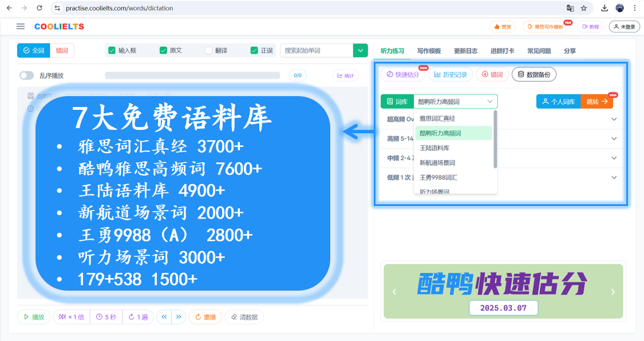
Task: Open 统计 statistics chart button
Action: [345, 76]
